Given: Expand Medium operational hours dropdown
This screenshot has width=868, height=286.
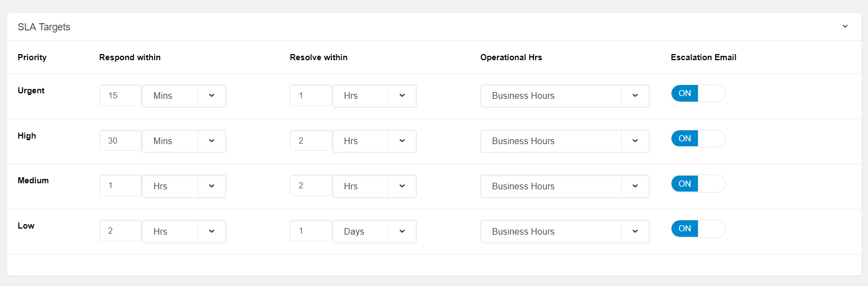Looking at the screenshot, I should [565, 186].
